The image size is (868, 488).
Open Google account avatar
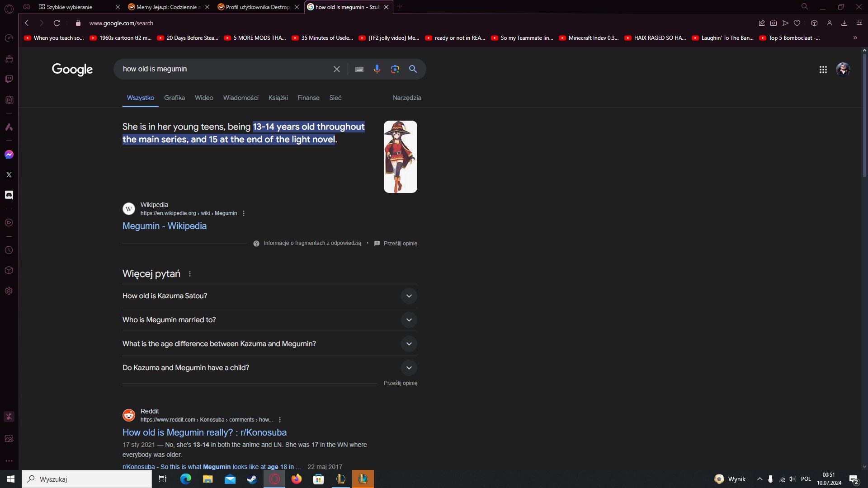click(843, 70)
